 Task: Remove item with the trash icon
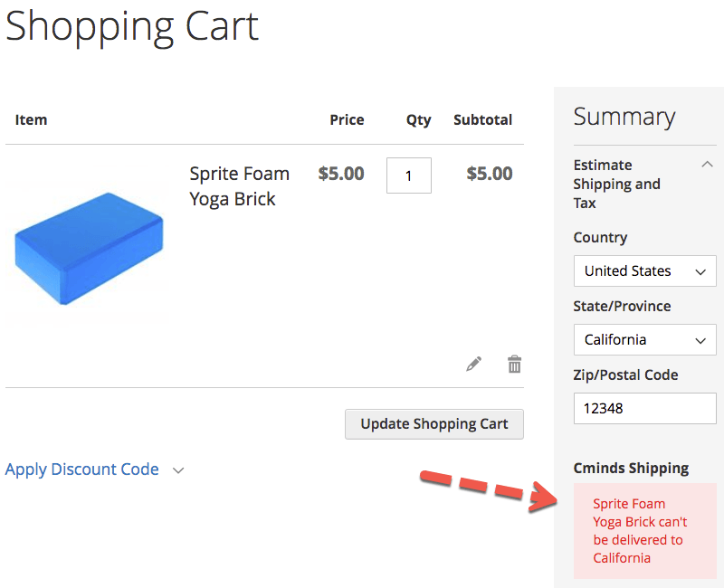pyautogui.click(x=514, y=364)
